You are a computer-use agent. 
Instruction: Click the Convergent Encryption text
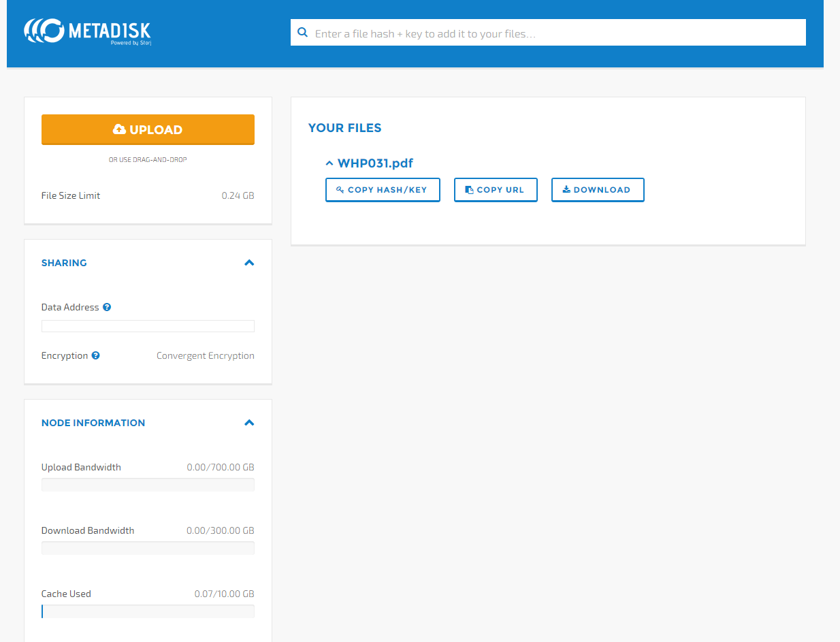click(206, 355)
